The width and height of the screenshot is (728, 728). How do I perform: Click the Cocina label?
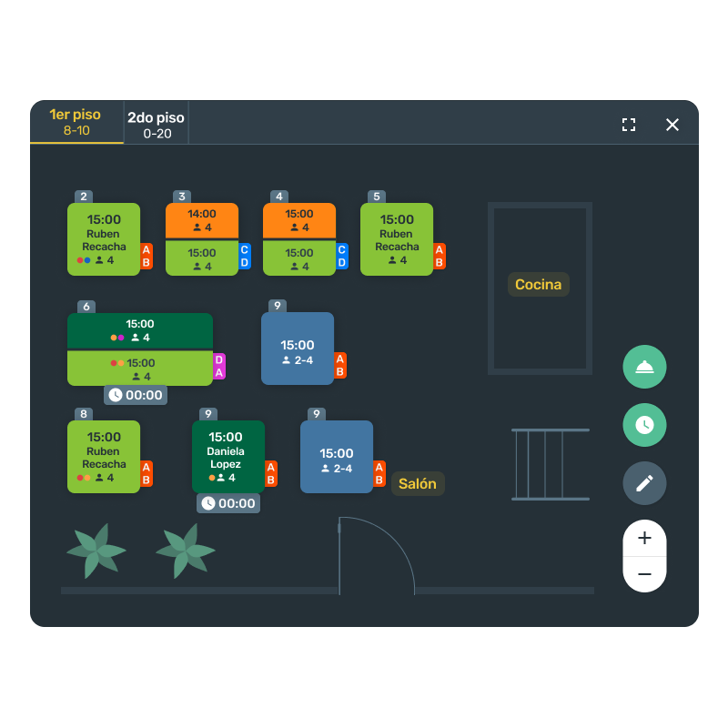[x=539, y=284]
